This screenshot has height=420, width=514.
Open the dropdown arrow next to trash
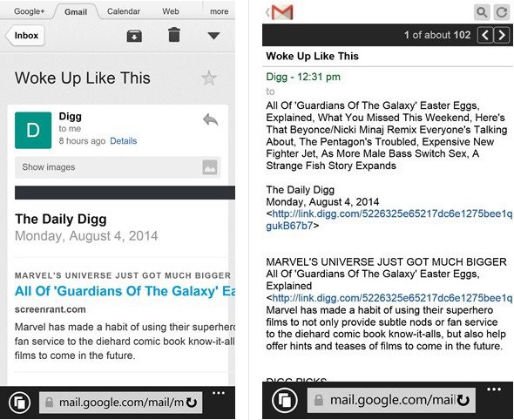213,36
